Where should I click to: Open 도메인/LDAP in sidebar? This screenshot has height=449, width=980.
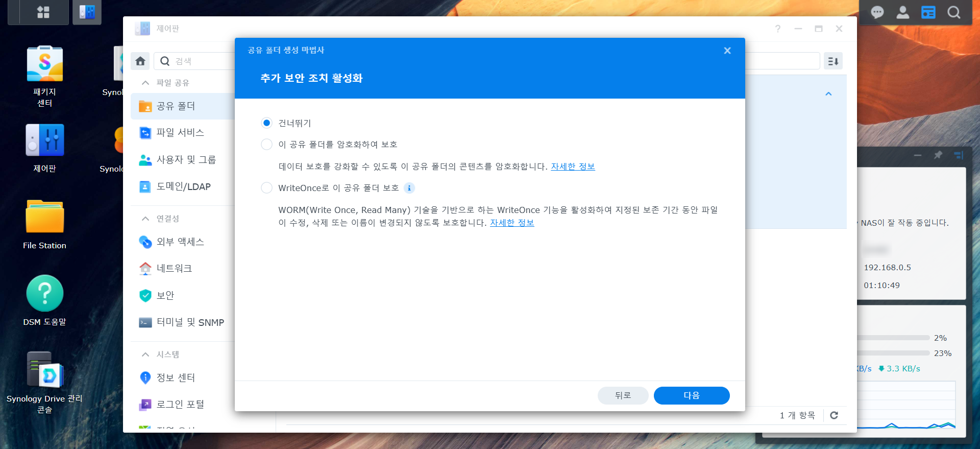(183, 187)
